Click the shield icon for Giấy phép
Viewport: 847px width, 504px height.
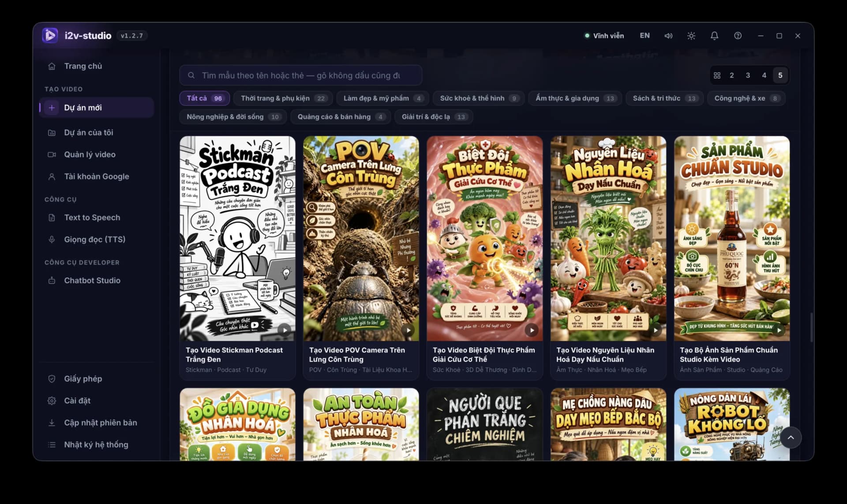click(x=52, y=379)
